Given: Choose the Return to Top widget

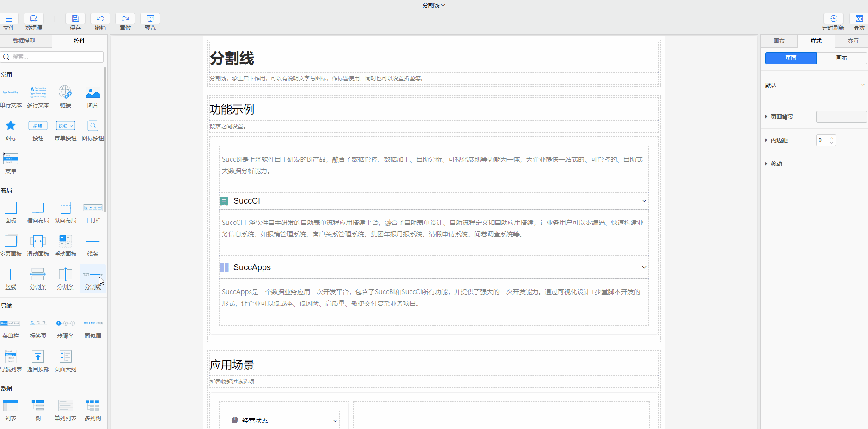Looking at the screenshot, I should tap(38, 356).
